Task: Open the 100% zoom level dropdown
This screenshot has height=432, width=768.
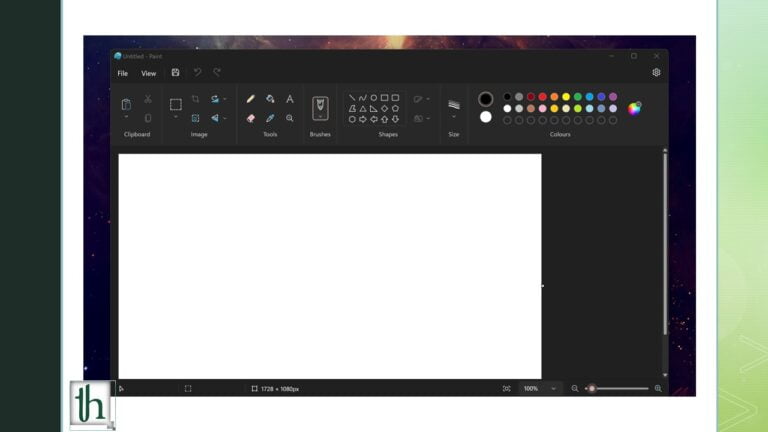Action: 553,388
